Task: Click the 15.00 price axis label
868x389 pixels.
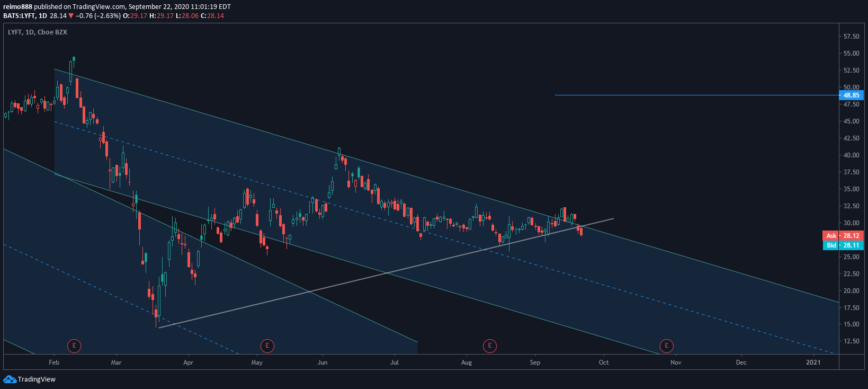Action: pyautogui.click(x=852, y=324)
